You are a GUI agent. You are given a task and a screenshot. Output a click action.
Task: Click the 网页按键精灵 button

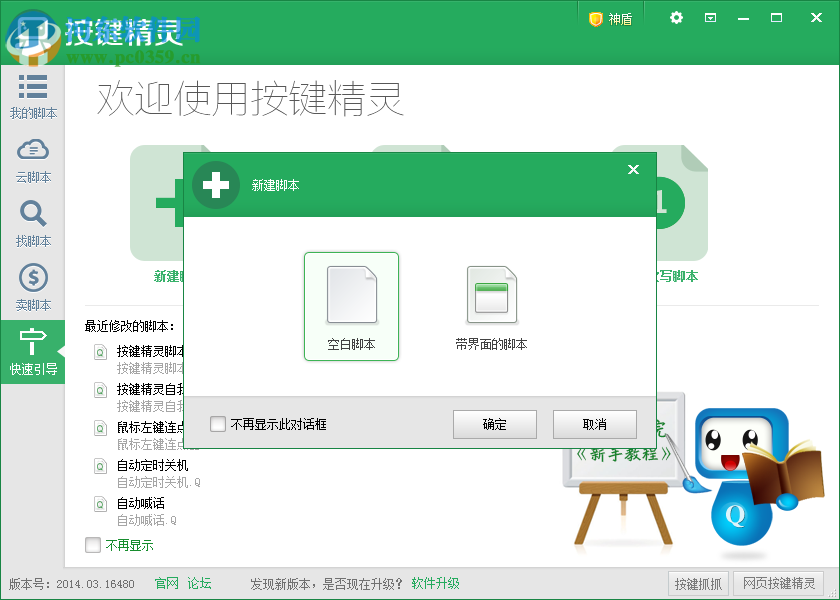pos(778,583)
